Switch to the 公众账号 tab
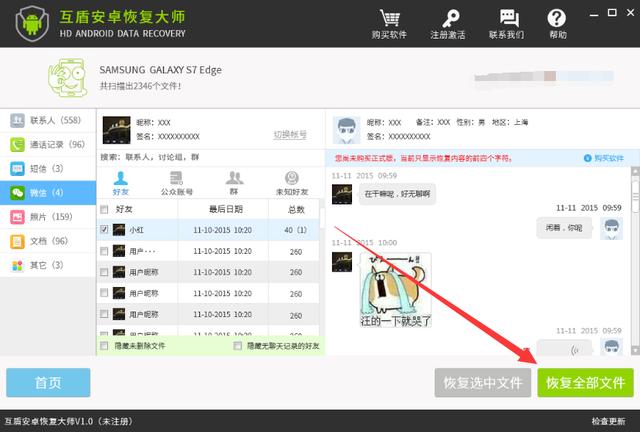The width and height of the screenshot is (640, 432). tap(176, 183)
